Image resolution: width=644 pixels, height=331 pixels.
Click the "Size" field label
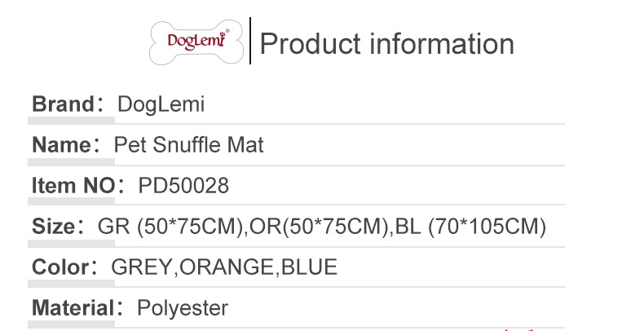(53, 227)
